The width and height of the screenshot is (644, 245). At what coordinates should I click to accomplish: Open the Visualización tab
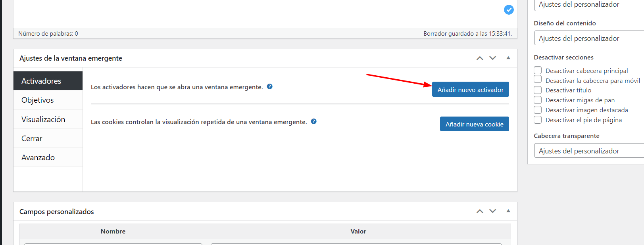click(x=48, y=119)
